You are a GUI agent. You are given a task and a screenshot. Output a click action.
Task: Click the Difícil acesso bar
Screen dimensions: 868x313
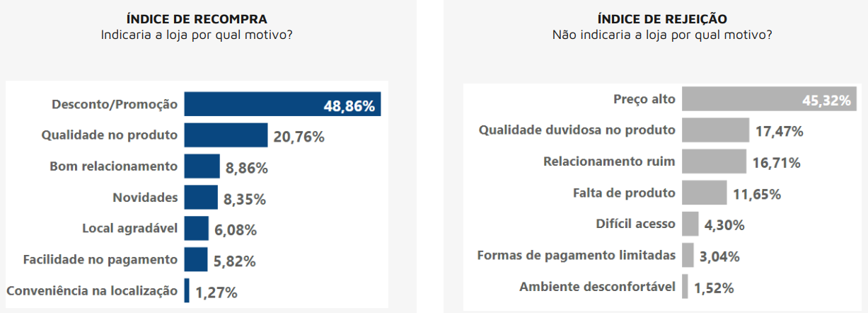coord(690,224)
